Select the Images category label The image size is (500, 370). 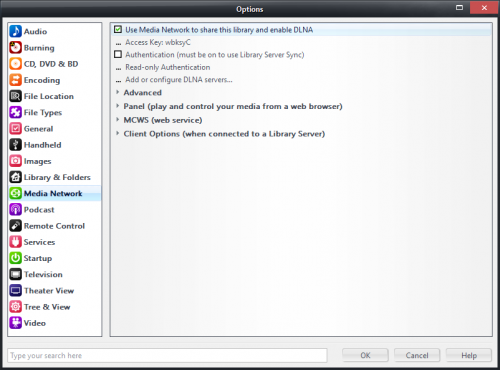point(38,162)
